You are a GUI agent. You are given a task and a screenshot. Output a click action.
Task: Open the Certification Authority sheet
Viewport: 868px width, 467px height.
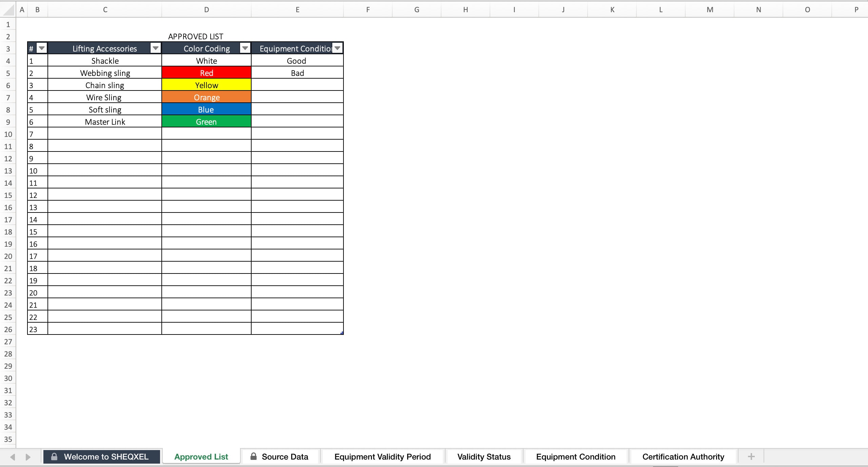(x=683, y=456)
